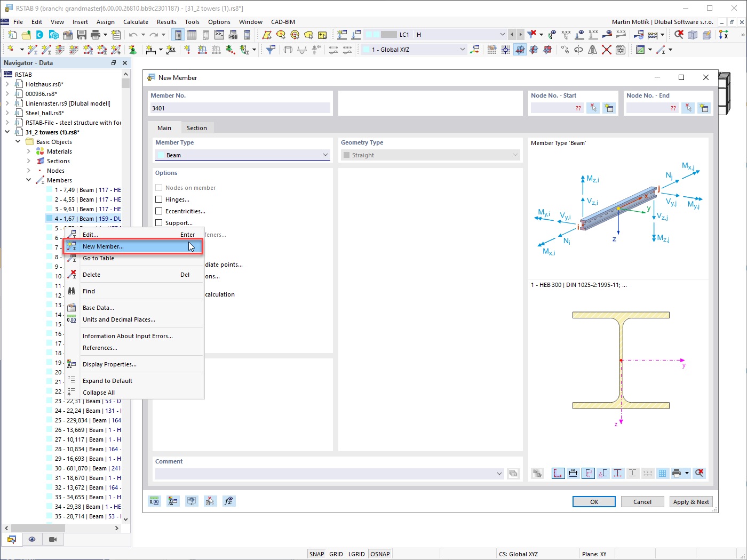Click the Node No. - Start input field
The height and width of the screenshot is (560, 747).
pyautogui.click(x=557, y=108)
